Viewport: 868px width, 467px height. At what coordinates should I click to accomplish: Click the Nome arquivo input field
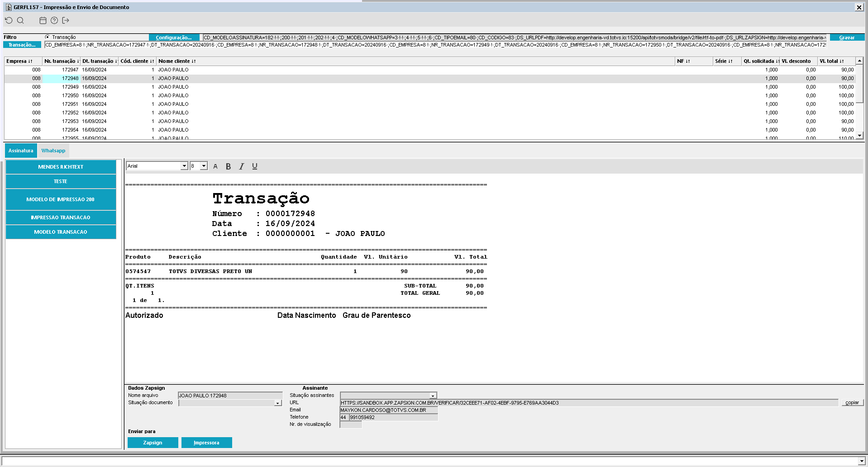pos(230,396)
